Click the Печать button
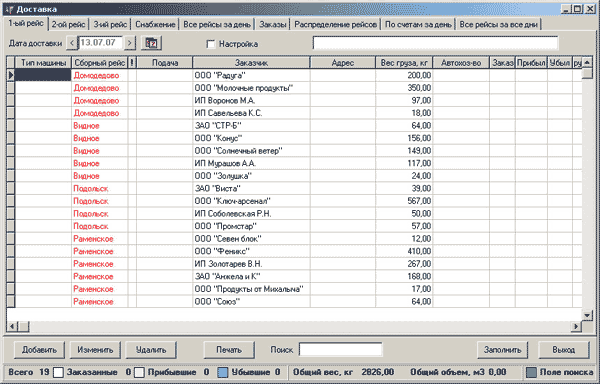 click(229, 350)
